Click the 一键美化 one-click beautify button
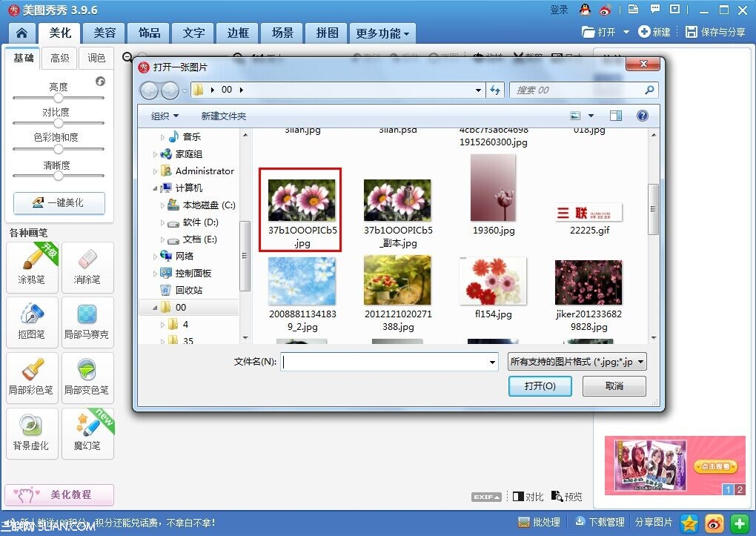Image resolution: width=756 pixels, height=536 pixels. [59, 202]
